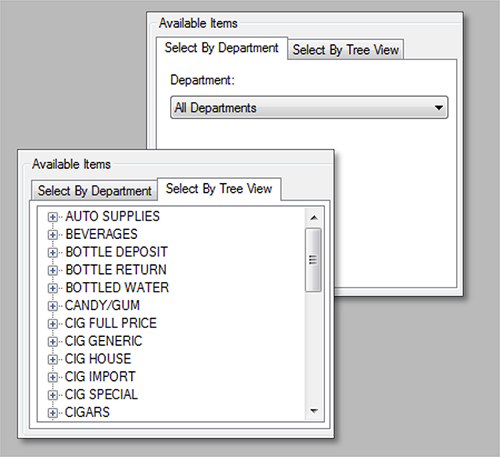
Task: Click the tree list scroll down arrow
Action: click(x=313, y=411)
